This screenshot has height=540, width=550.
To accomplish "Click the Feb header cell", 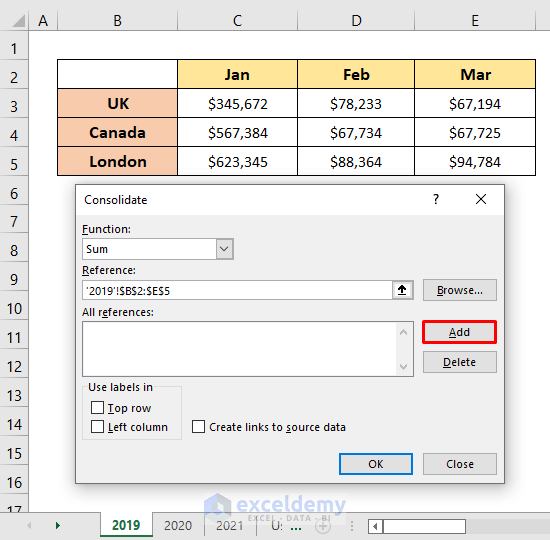I will pyautogui.click(x=356, y=74).
